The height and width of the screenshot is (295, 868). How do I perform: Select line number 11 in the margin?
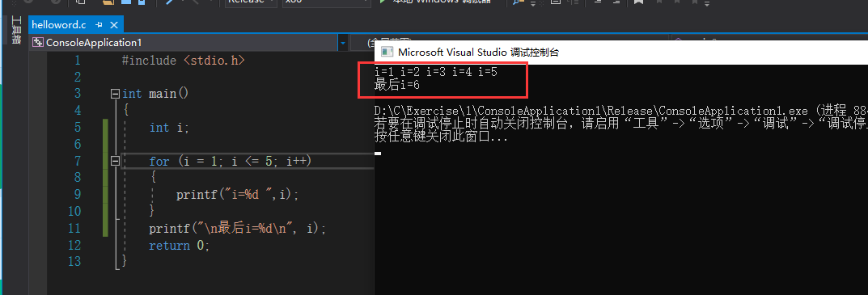coord(74,228)
